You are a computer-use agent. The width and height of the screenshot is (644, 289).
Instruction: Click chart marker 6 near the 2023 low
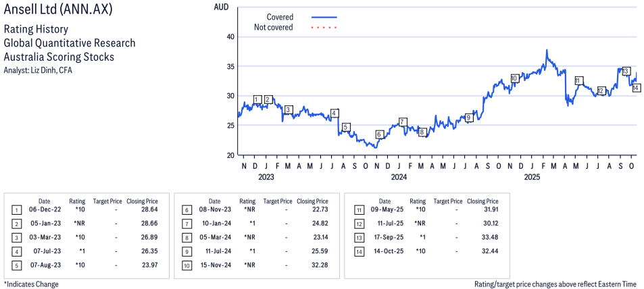point(378,134)
